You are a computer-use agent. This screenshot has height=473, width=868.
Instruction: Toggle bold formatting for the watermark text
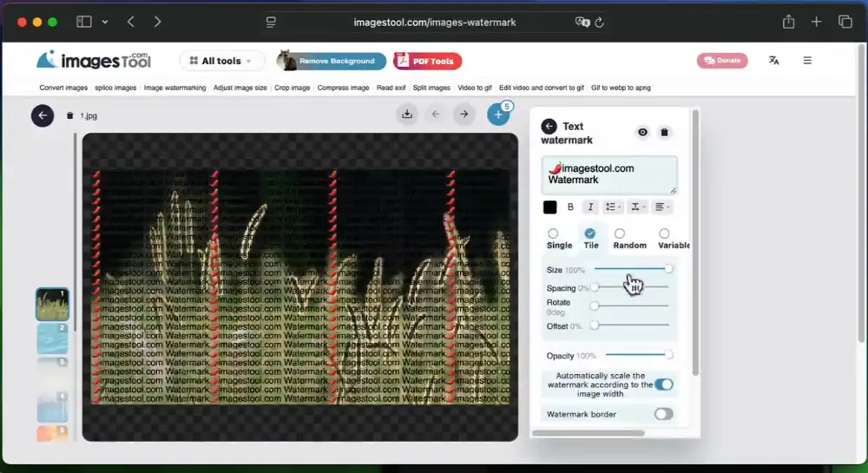(x=570, y=207)
